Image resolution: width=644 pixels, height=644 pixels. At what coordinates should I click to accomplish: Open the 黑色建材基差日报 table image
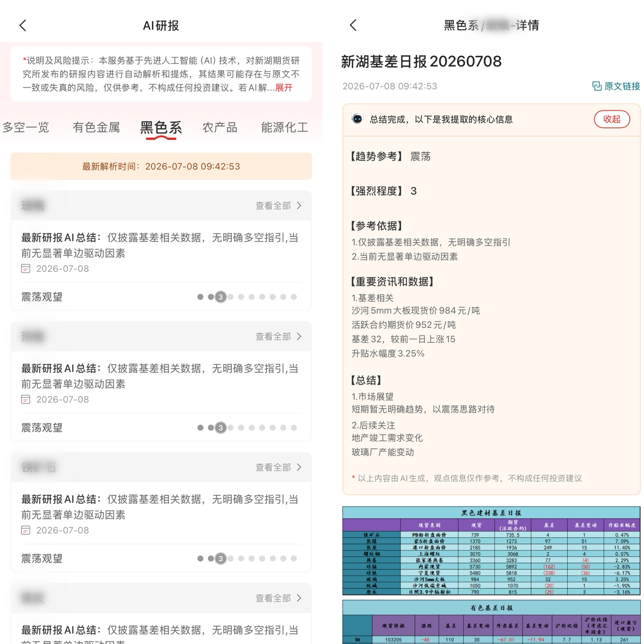(x=491, y=551)
